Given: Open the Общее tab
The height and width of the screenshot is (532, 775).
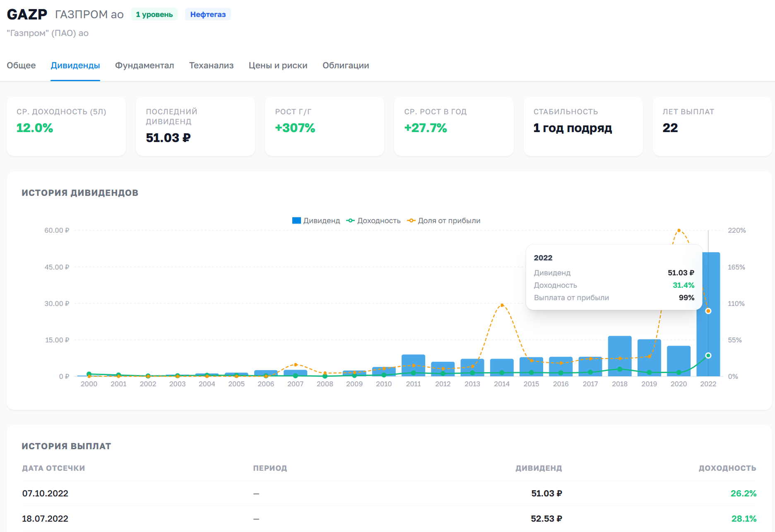Looking at the screenshot, I should [x=21, y=65].
